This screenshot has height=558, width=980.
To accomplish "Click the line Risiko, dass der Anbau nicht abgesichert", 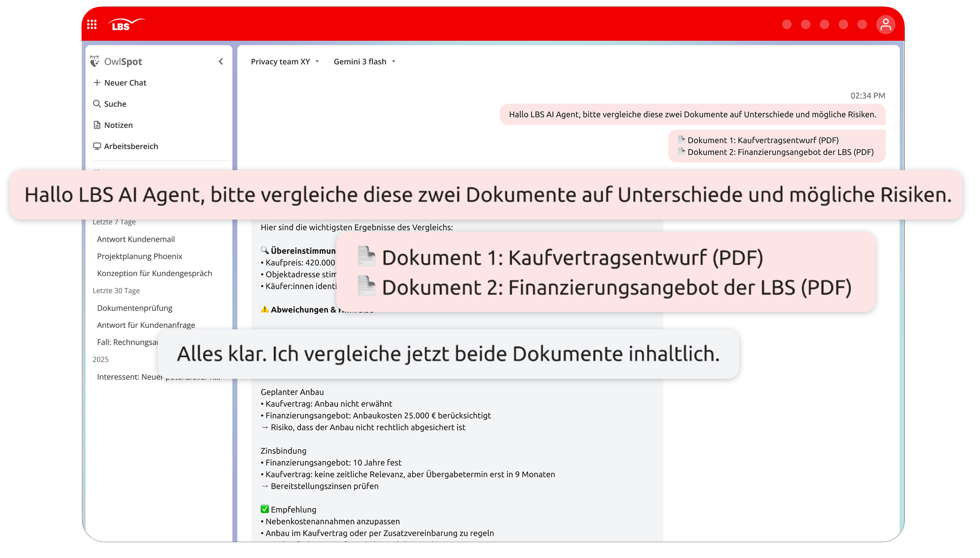I will [x=363, y=427].
